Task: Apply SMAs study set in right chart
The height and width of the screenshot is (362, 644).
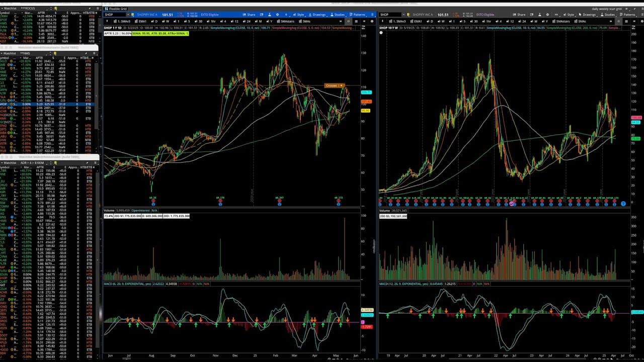Action: click(x=581, y=21)
